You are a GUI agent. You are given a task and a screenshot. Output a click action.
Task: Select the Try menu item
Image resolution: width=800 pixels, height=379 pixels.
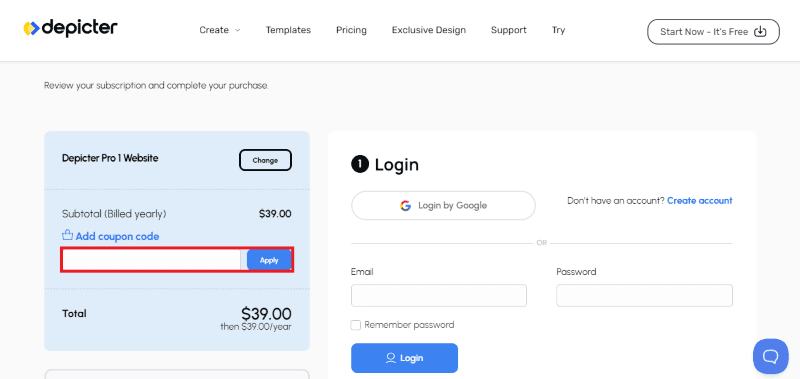tap(558, 30)
